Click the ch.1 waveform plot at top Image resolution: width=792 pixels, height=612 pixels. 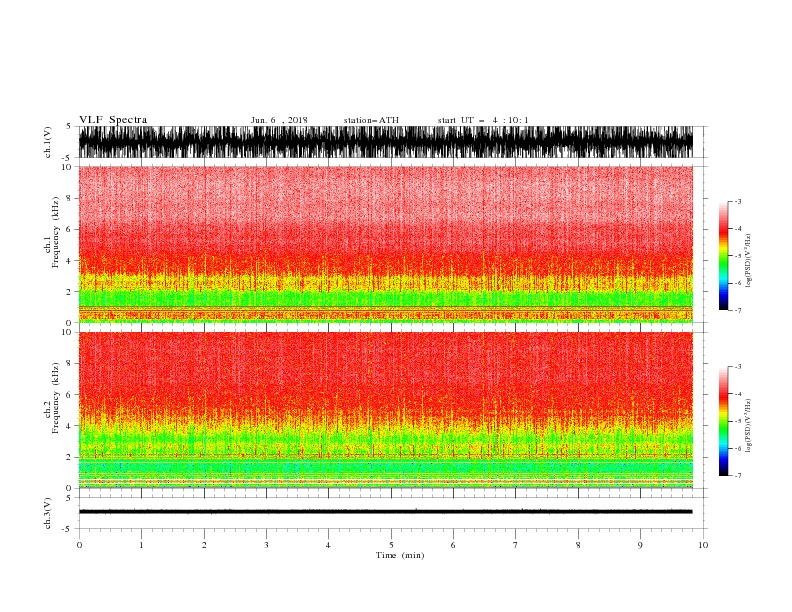pyautogui.click(x=385, y=142)
